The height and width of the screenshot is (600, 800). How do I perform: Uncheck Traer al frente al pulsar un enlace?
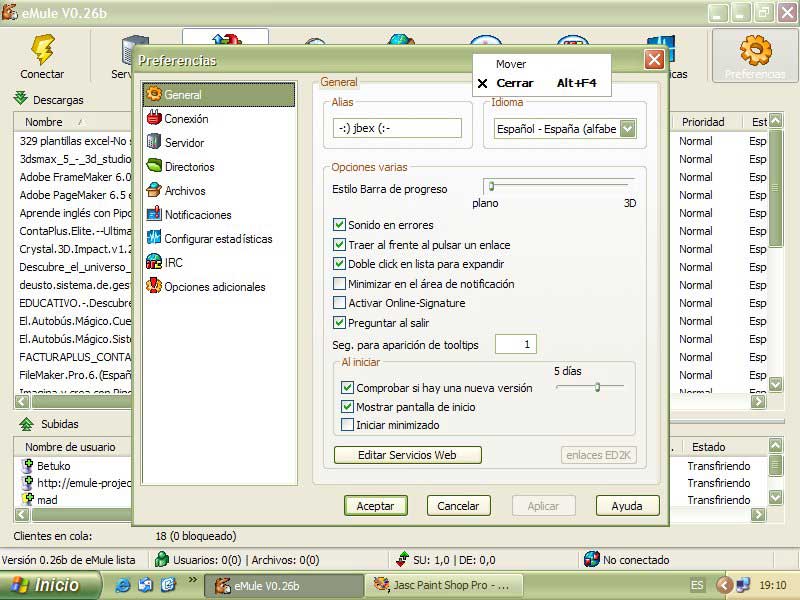[339, 244]
